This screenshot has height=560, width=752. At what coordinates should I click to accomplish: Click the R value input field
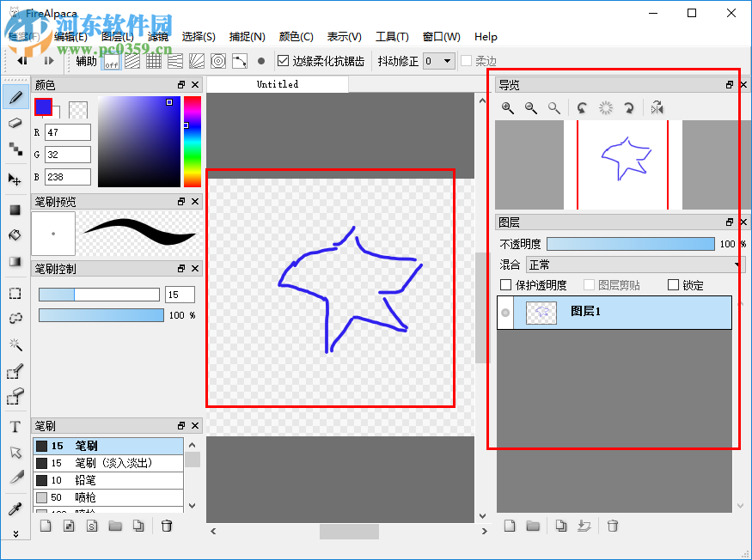[x=67, y=133]
